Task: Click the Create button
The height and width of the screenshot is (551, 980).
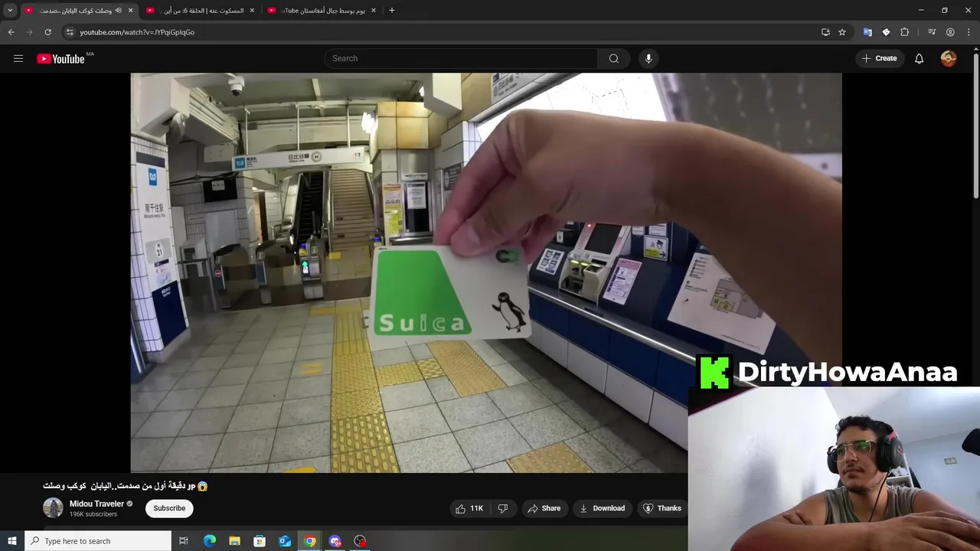Action: coord(879,58)
